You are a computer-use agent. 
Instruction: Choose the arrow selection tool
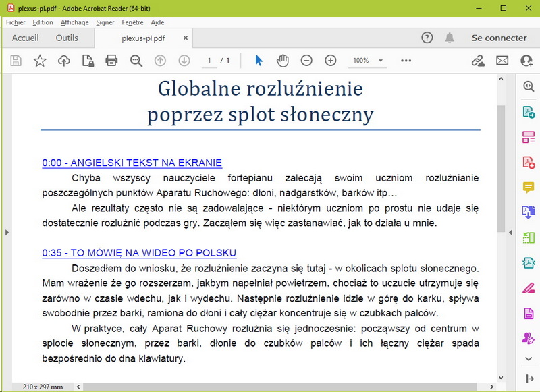tap(259, 61)
